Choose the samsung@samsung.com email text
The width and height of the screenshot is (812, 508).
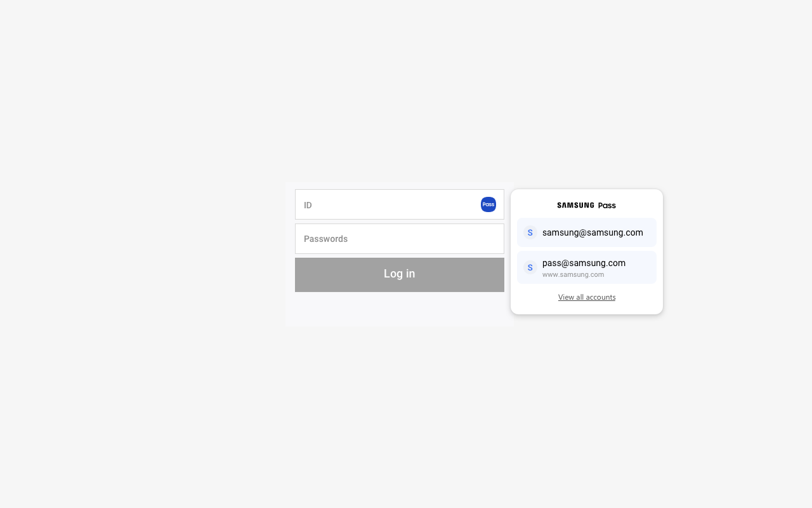point(593,232)
